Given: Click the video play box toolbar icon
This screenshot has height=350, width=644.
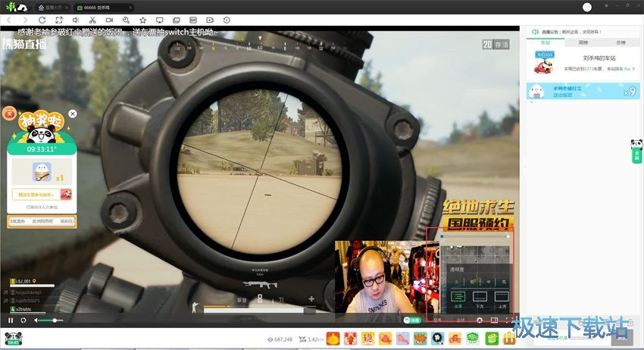Looking at the screenshot, I should coord(210,20).
